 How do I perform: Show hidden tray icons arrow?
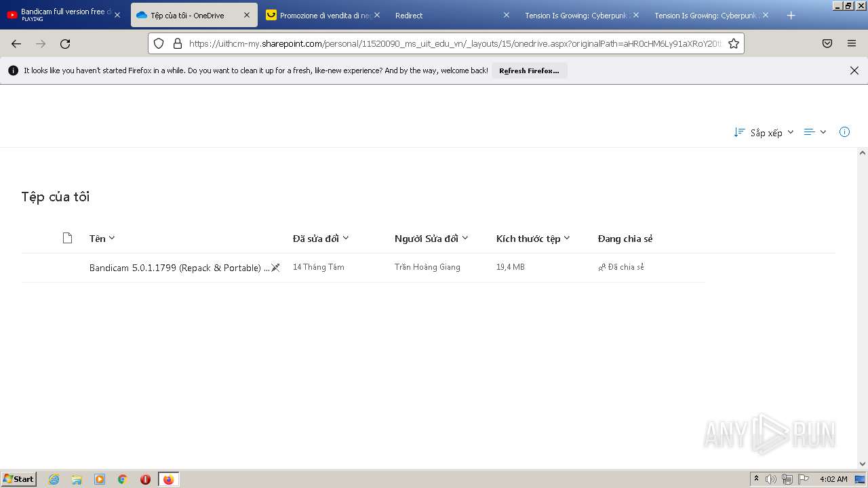click(756, 479)
